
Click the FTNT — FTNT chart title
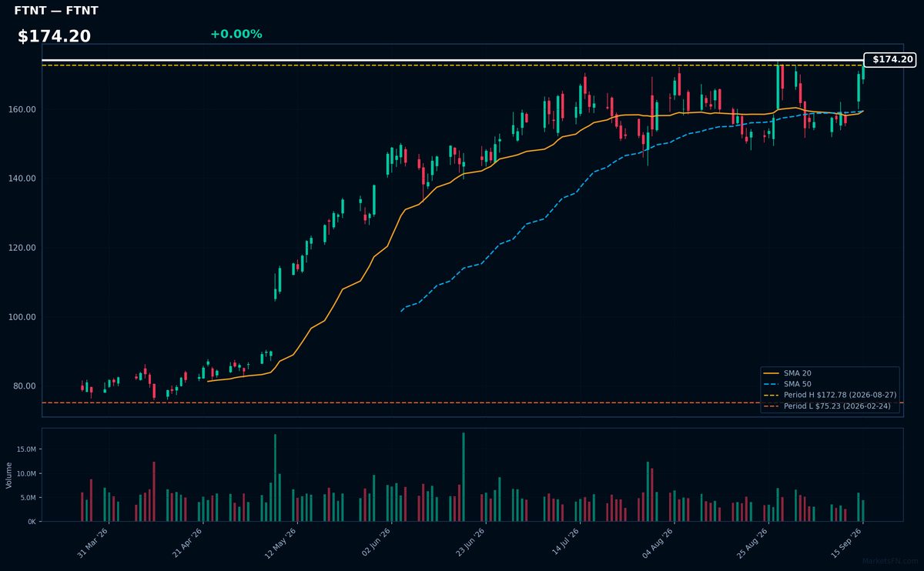point(56,11)
